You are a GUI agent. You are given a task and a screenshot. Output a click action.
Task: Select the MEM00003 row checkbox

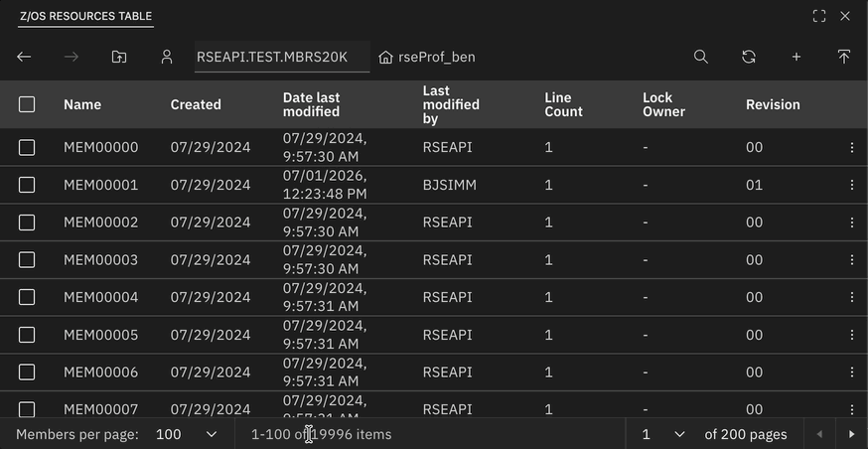click(27, 259)
